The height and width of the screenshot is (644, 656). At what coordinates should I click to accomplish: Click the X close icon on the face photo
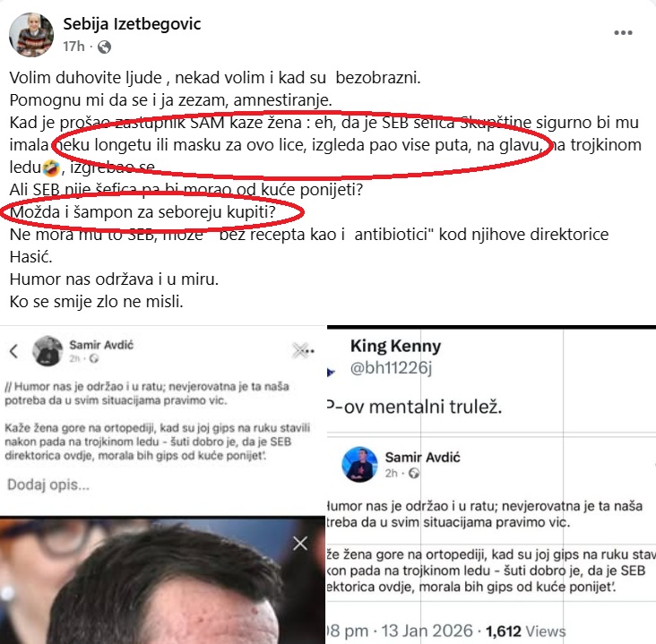tap(300, 543)
